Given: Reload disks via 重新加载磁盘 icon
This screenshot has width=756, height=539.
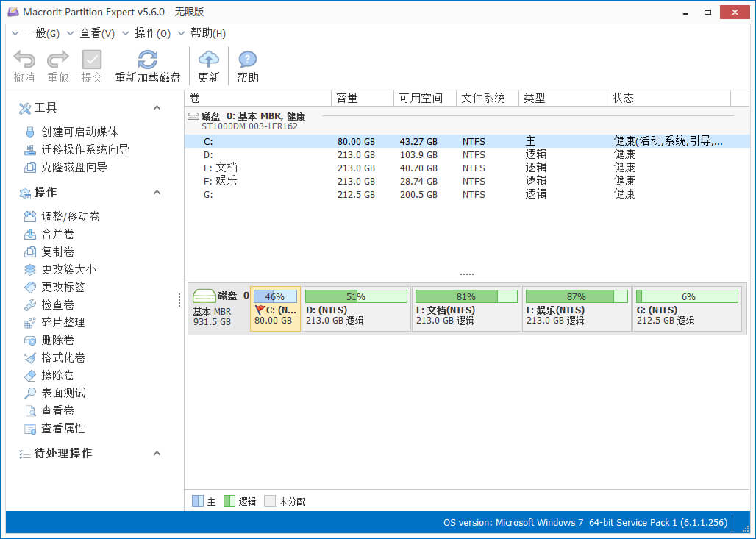Looking at the screenshot, I should [148, 60].
